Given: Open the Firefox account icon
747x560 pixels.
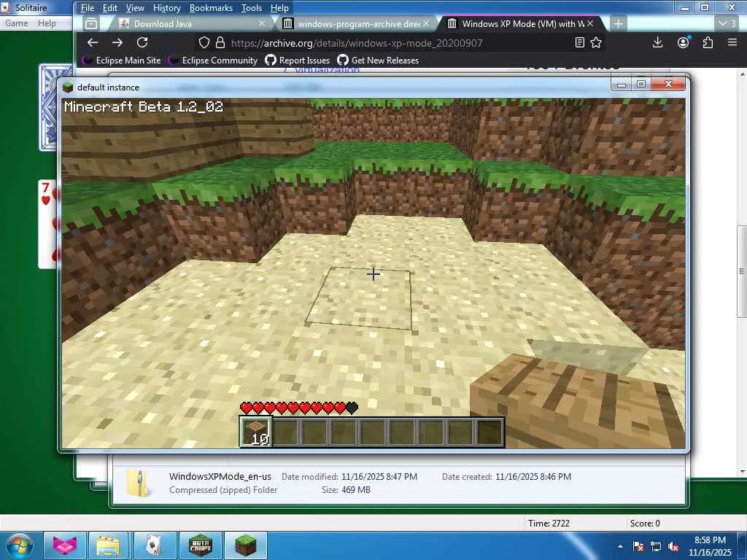Looking at the screenshot, I should click(683, 43).
